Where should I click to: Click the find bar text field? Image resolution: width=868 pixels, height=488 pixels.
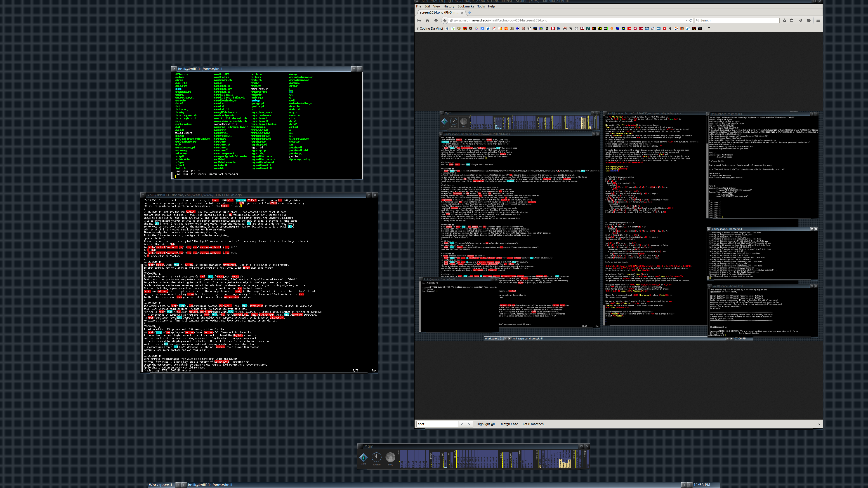pyautogui.click(x=437, y=424)
